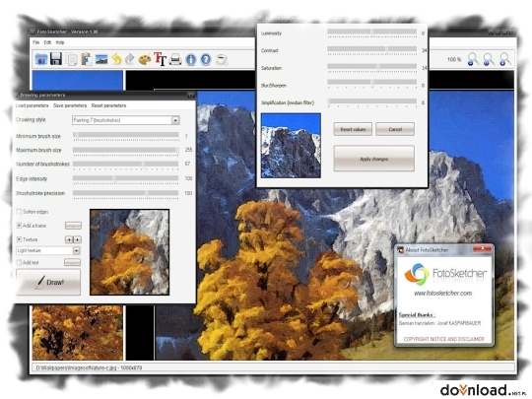Image resolution: width=532 pixels, height=399 pixels.
Task: Click the next texture arrow button
Action: click(78, 239)
